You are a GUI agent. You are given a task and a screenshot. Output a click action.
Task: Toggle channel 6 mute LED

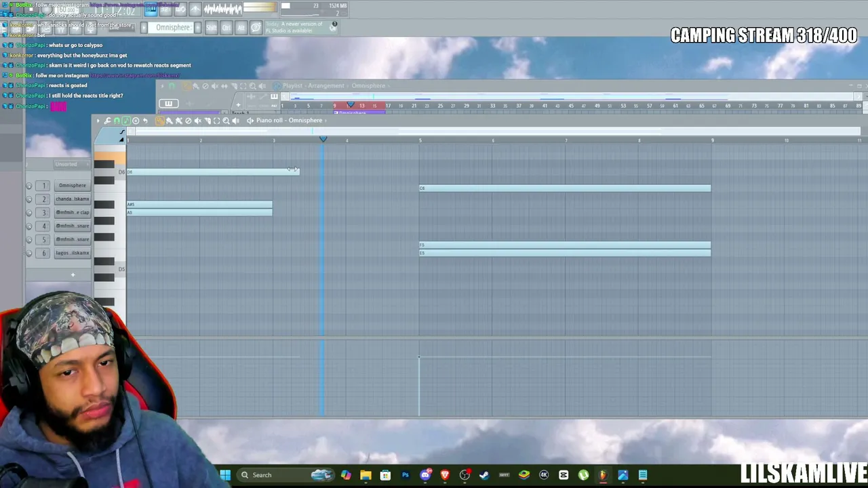tap(29, 253)
